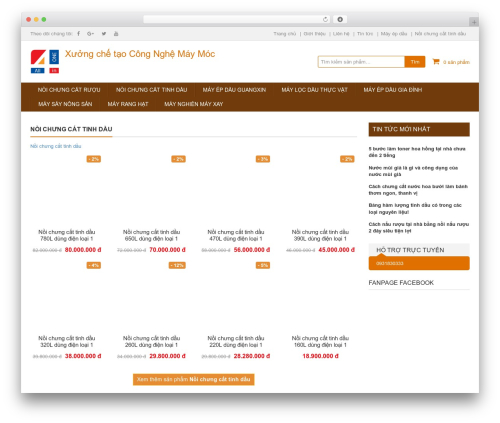This screenshot has height=423, width=500.
Task: Open the Máy ép dầu Guangxin menu
Action: coord(234,90)
